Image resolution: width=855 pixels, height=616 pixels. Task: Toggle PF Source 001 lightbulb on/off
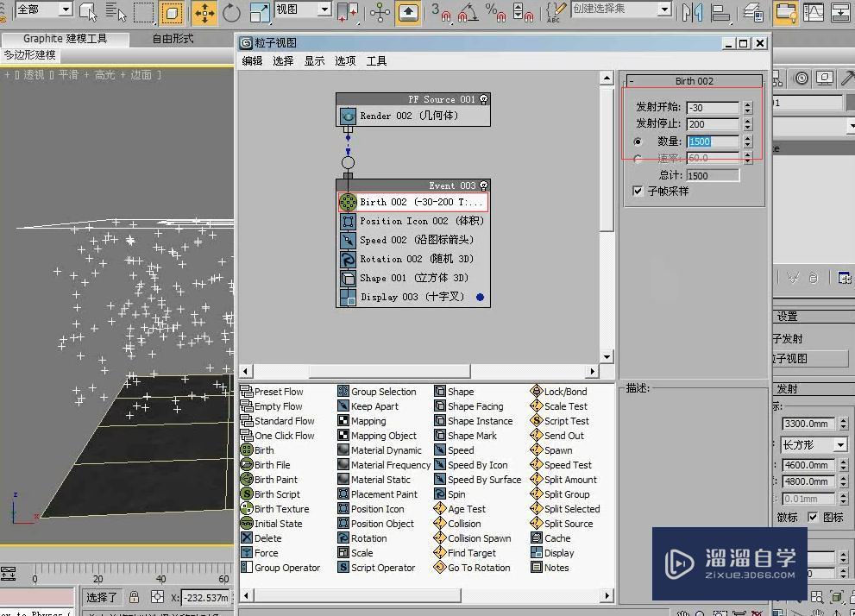[483, 99]
